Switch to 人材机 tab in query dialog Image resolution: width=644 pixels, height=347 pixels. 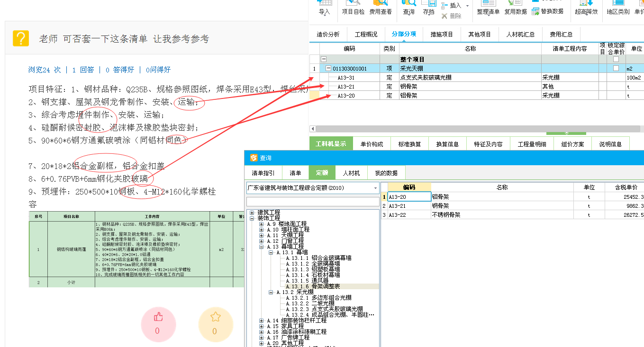(x=351, y=173)
